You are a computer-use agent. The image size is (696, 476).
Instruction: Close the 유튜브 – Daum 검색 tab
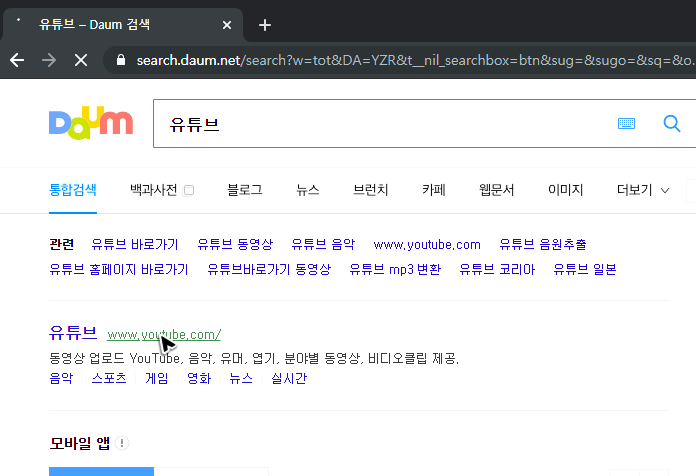pyautogui.click(x=227, y=25)
